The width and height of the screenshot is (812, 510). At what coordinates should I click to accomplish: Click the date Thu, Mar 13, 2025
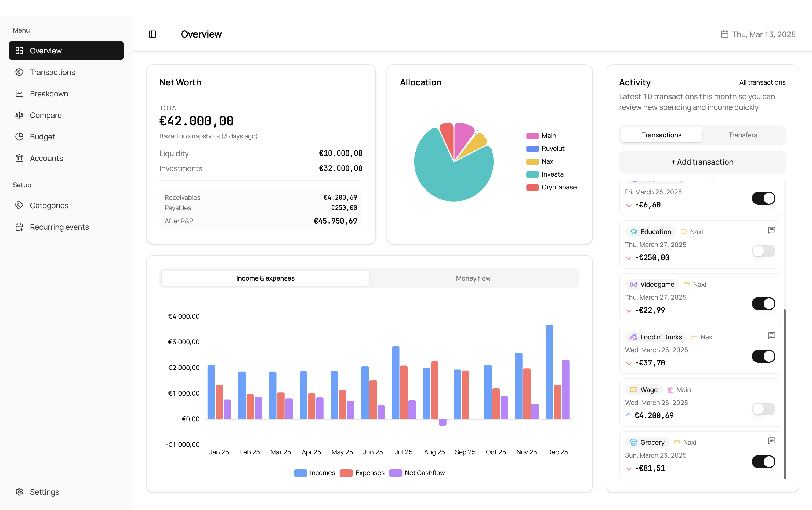pyautogui.click(x=763, y=34)
